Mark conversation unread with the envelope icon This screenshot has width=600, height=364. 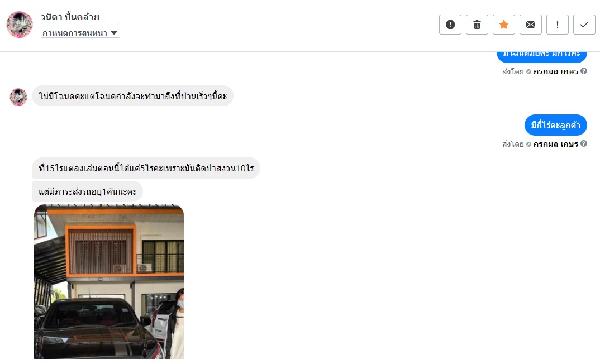(530, 25)
